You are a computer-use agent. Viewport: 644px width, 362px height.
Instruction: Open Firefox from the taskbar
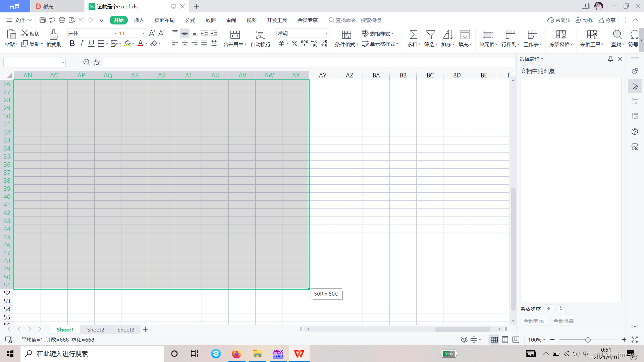pos(236,354)
